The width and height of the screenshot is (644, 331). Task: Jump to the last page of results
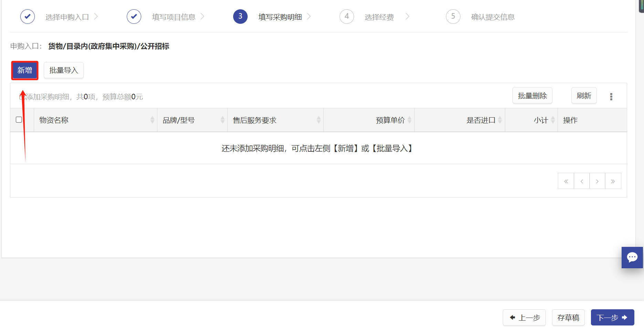click(613, 181)
